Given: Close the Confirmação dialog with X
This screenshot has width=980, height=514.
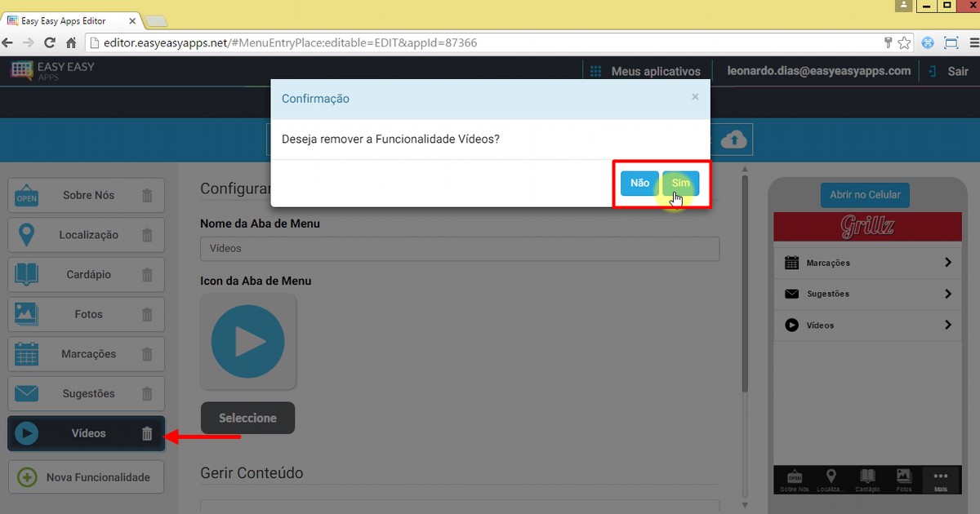Looking at the screenshot, I should (x=695, y=97).
